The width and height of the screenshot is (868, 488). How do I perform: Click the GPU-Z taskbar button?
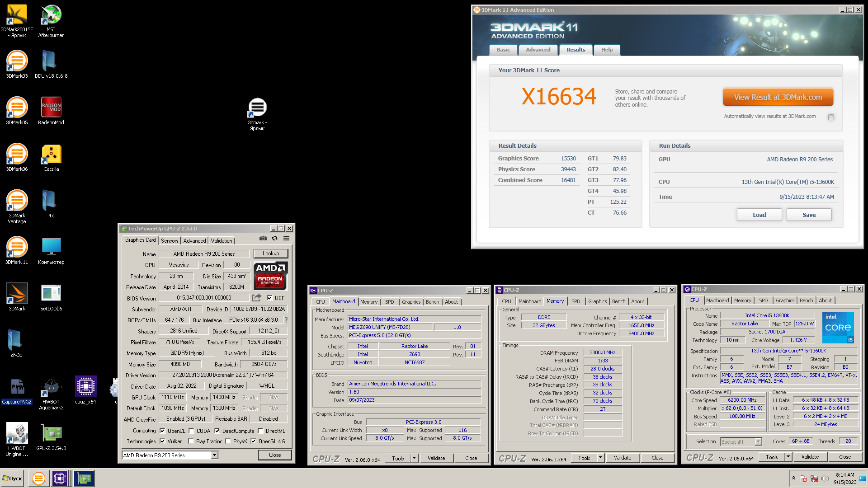pyautogui.click(x=84, y=478)
